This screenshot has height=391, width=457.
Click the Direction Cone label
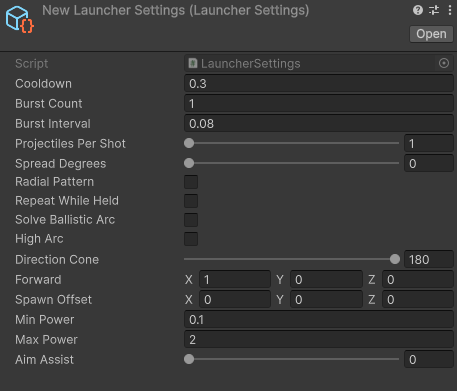point(57,259)
